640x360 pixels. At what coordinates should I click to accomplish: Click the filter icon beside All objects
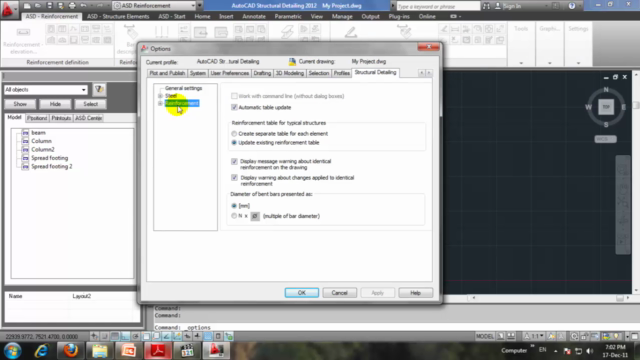coord(99,89)
